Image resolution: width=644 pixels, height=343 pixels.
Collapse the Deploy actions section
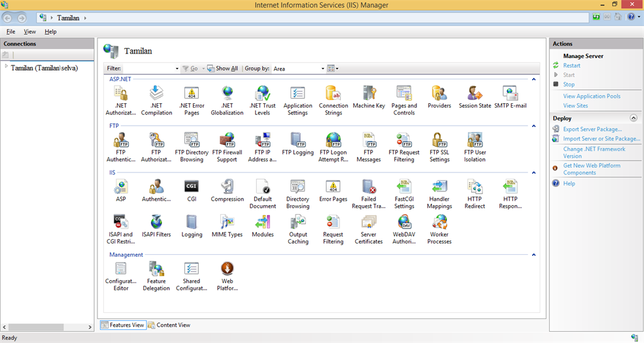click(633, 118)
